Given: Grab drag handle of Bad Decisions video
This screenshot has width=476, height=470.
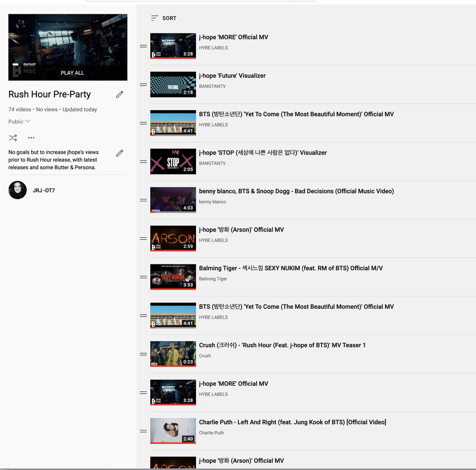Looking at the screenshot, I should [144, 200].
